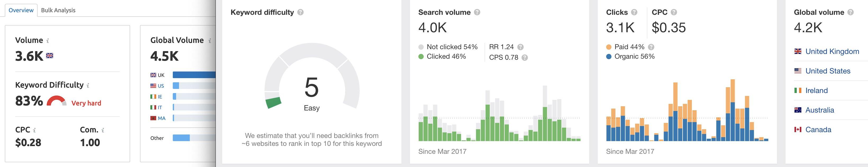Click help icon next to CPS 0.78
The height and width of the screenshot is (167, 868).
(525, 58)
